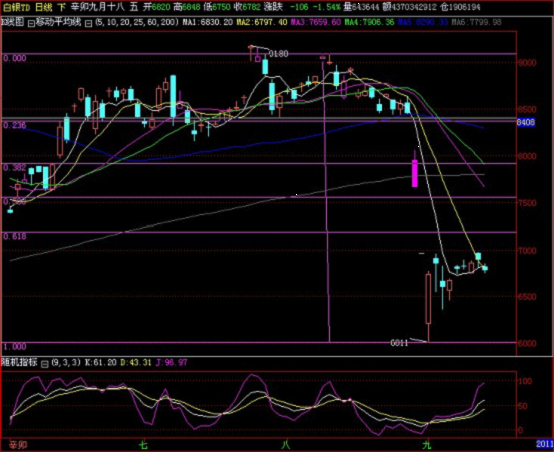Click the (9,3,3) KDJ parameter text
This screenshot has height=452, width=554.
coord(66,362)
